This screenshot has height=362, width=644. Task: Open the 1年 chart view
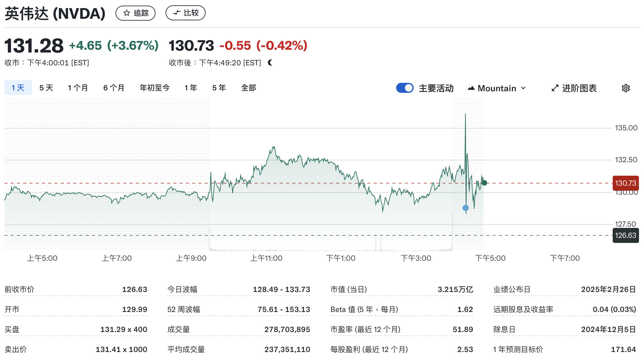[x=190, y=88]
